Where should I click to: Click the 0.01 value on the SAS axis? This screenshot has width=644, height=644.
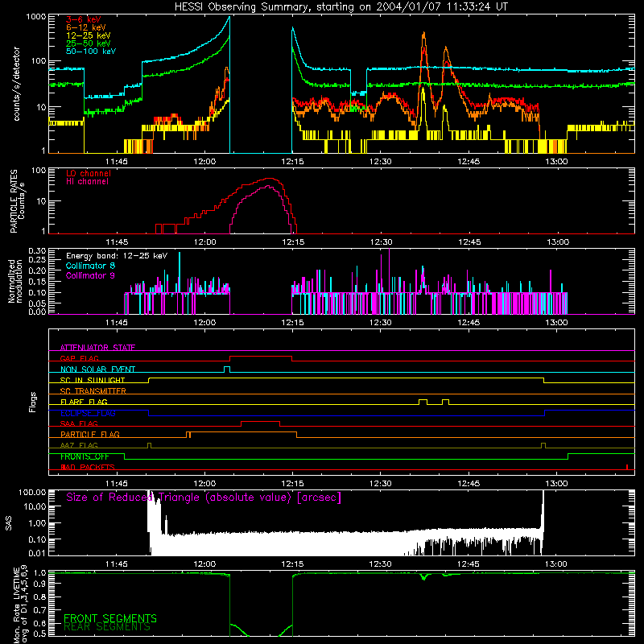coord(37,553)
